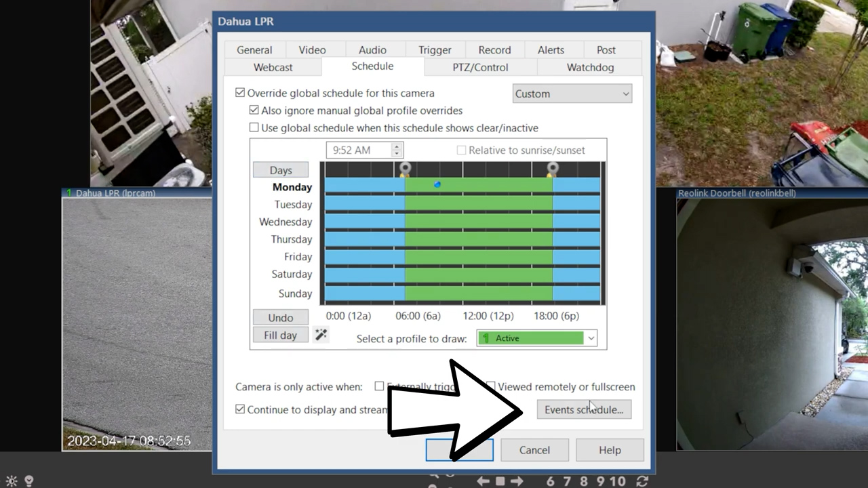
Task: Switch to the Audio tab
Action: point(372,50)
